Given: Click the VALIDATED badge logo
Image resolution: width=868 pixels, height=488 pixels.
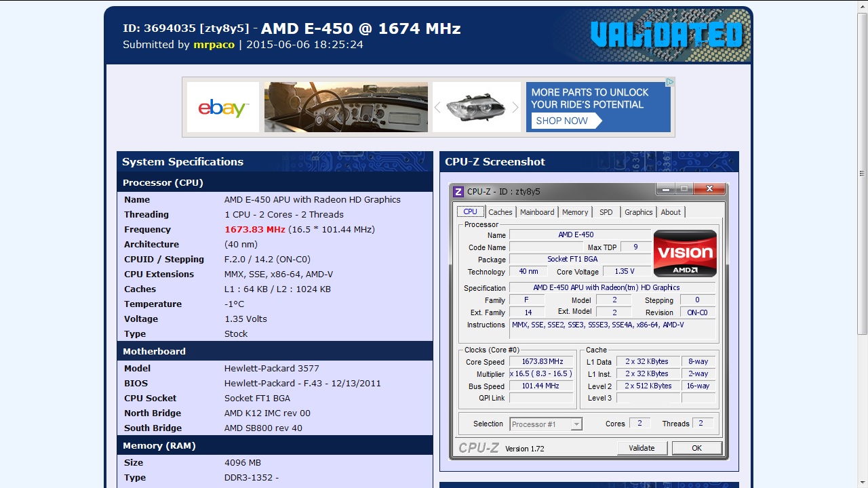Looking at the screenshot, I should (x=667, y=36).
